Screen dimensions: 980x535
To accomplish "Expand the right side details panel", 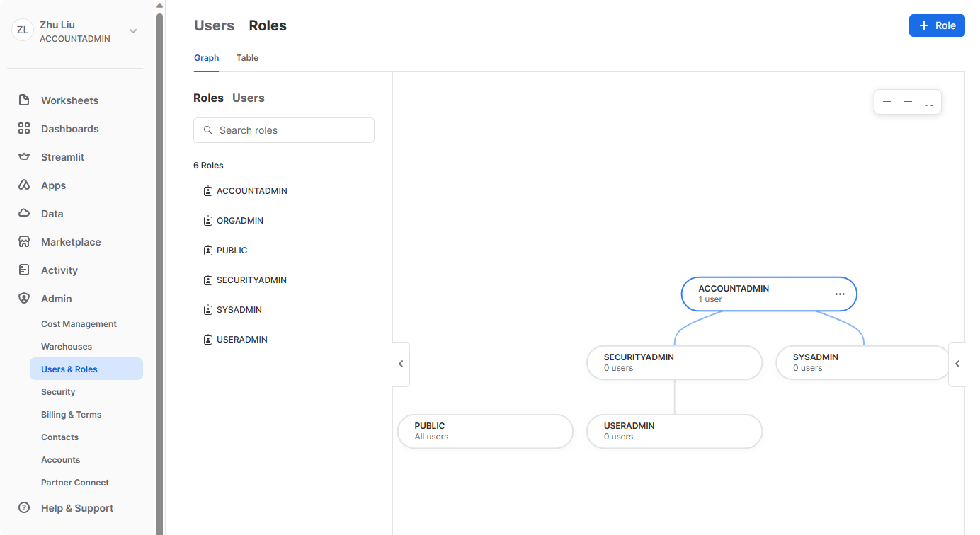I will [957, 364].
